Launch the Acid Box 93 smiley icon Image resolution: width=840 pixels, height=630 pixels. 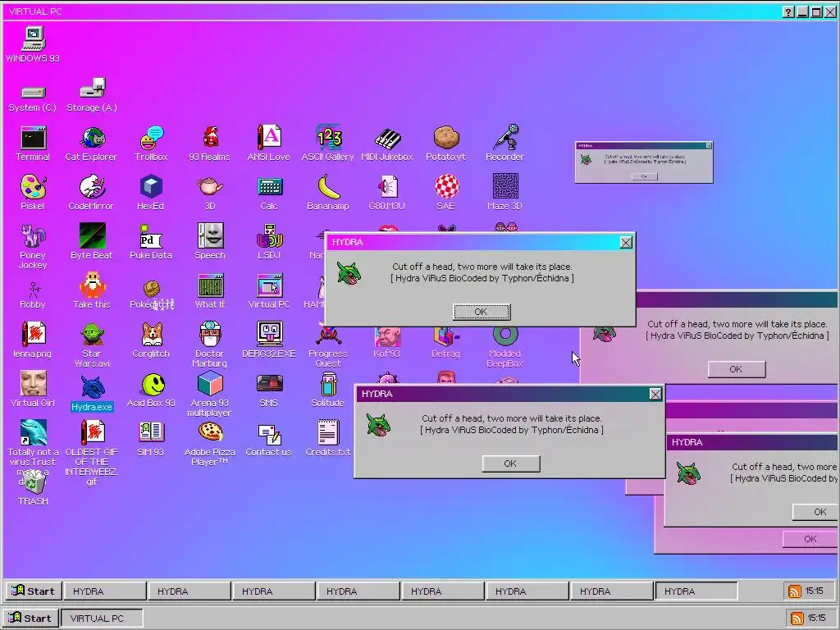click(153, 384)
